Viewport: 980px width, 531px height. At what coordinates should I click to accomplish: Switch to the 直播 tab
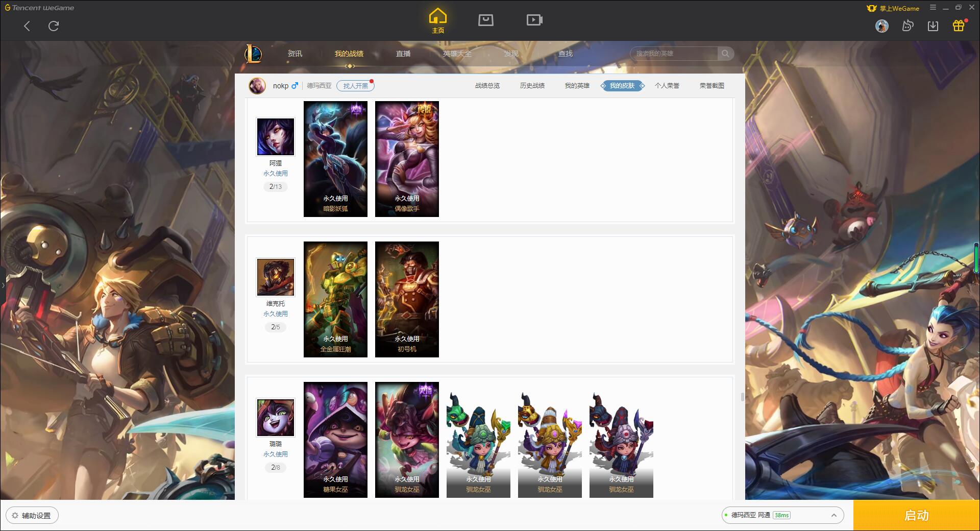(403, 54)
